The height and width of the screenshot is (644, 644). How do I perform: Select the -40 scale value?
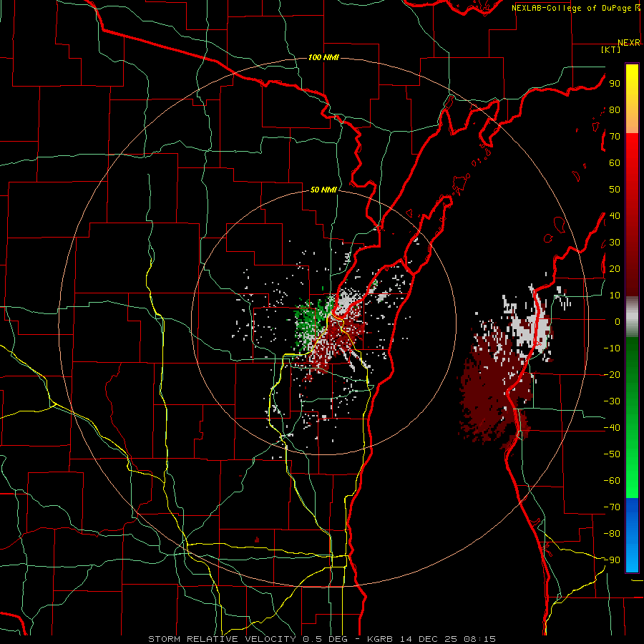[612, 428]
